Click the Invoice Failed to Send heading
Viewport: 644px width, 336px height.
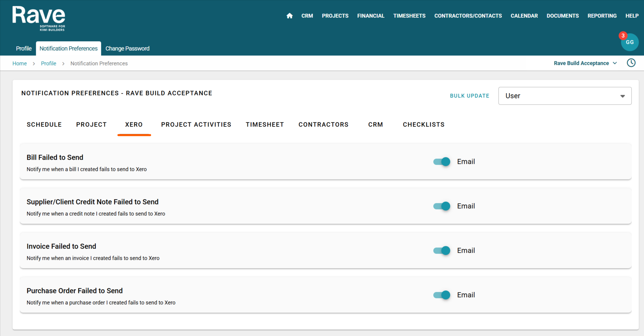(61, 246)
